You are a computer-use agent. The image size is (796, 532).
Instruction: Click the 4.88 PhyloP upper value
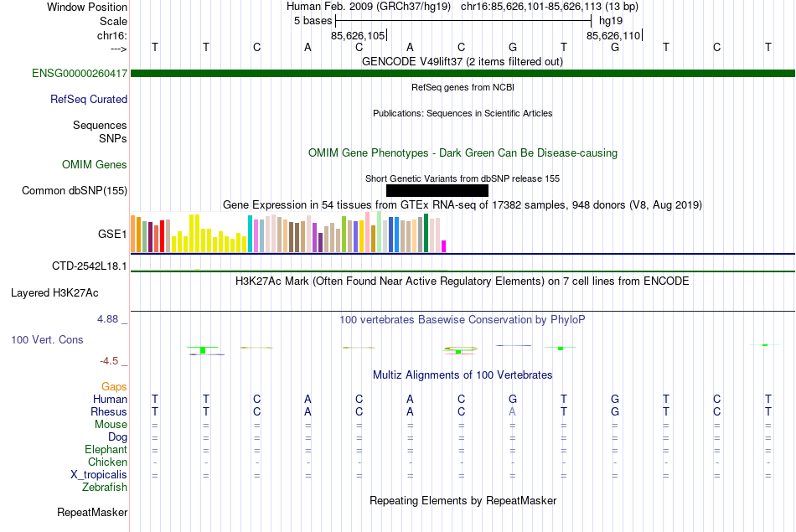107,319
